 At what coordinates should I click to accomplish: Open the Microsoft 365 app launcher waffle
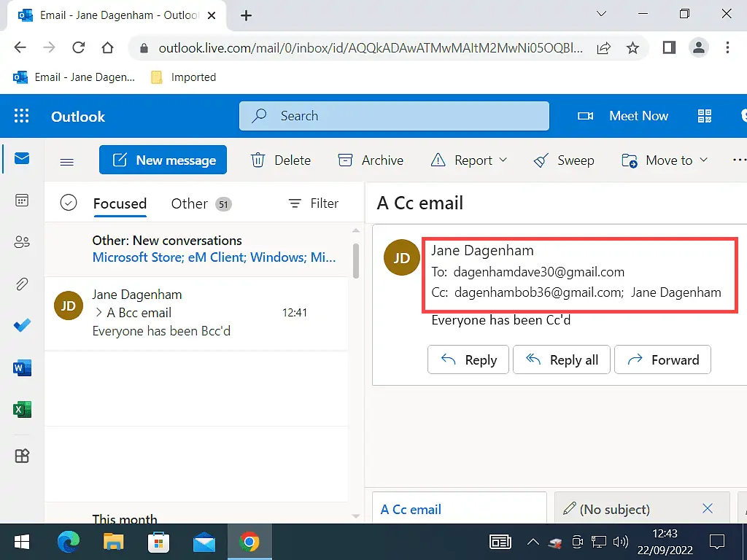(x=21, y=116)
